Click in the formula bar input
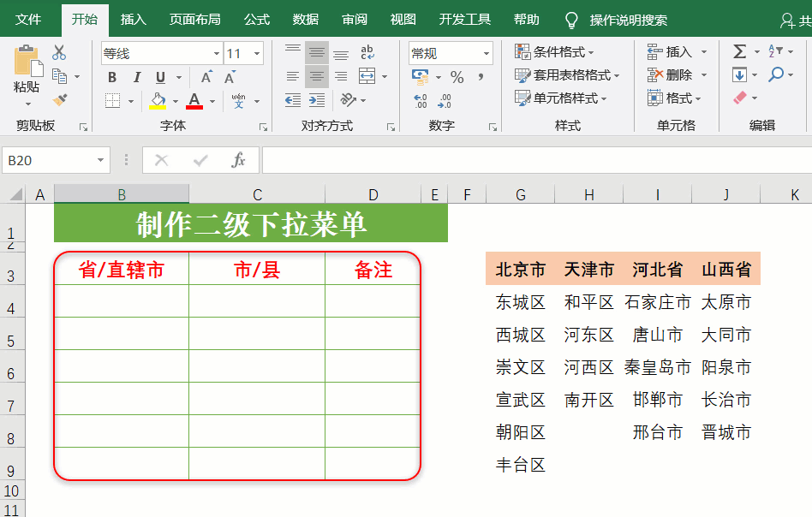The height and width of the screenshot is (517, 812). (x=537, y=160)
